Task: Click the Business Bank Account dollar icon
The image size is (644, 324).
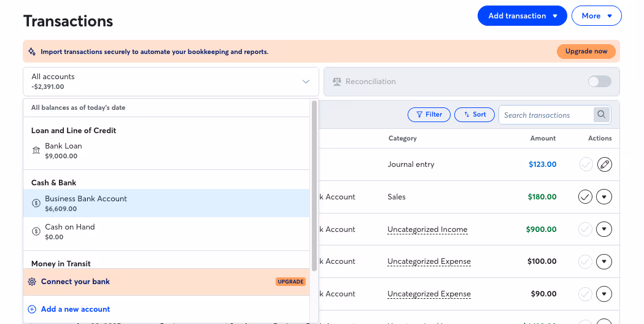Action: [36, 203]
